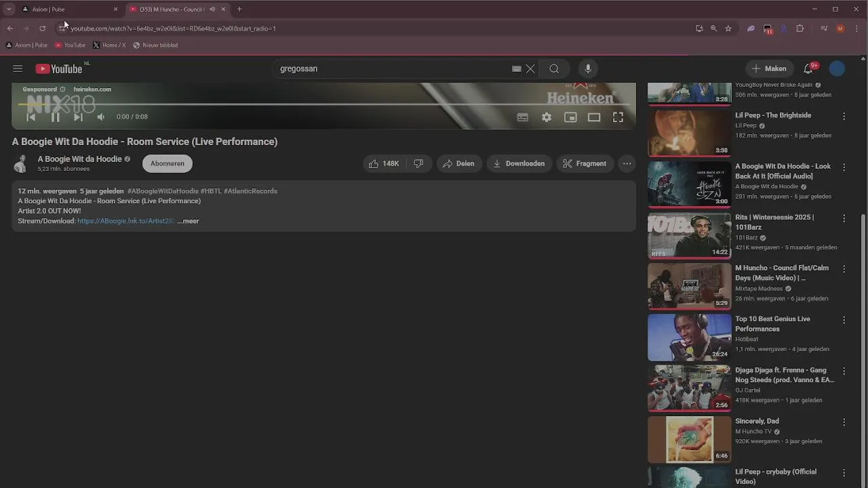The image size is (868, 488).
Task: Open more actions menu beside Fragment
Action: [x=627, y=163]
